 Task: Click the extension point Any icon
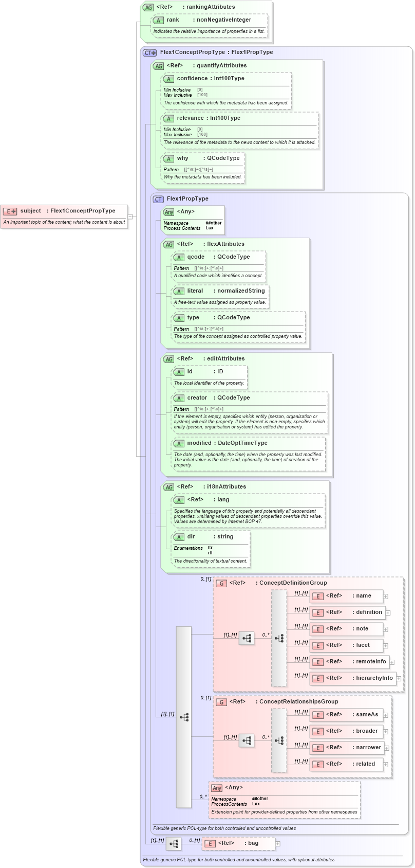[217, 788]
